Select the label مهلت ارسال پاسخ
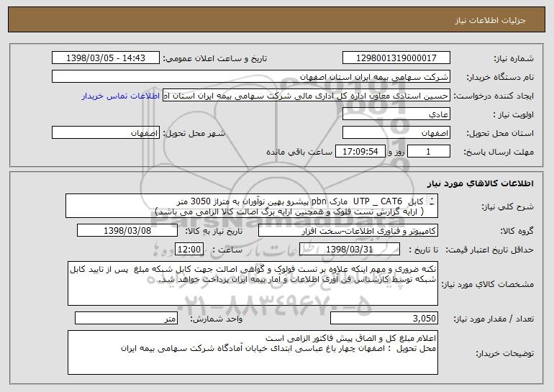The image size is (554, 392). [499, 152]
